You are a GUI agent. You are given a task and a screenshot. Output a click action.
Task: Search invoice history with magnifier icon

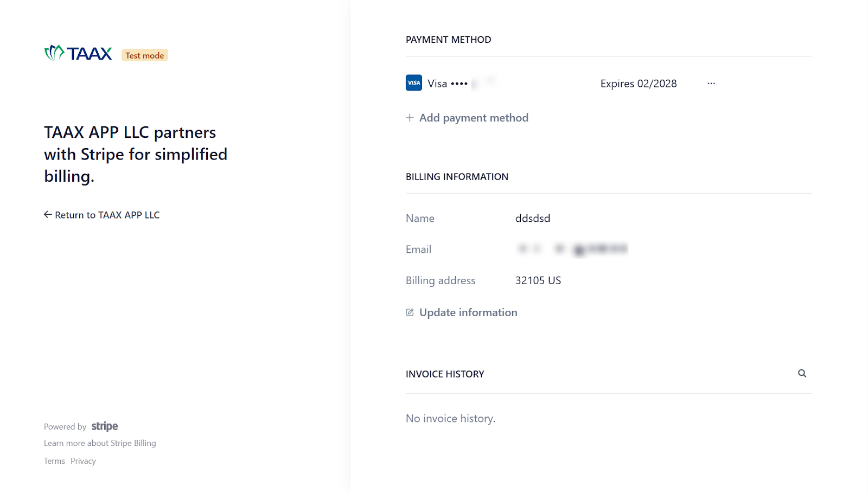pyautogui.click(x=802, y=373)
